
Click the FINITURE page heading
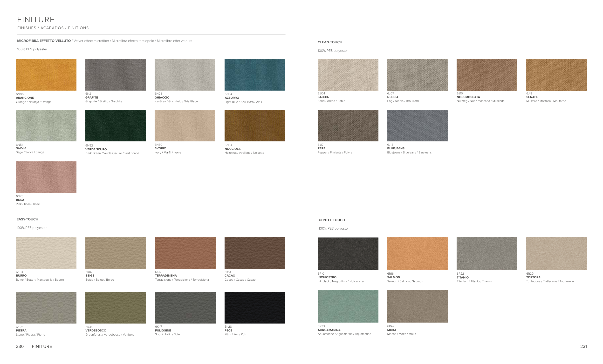[x=36, y=20]
